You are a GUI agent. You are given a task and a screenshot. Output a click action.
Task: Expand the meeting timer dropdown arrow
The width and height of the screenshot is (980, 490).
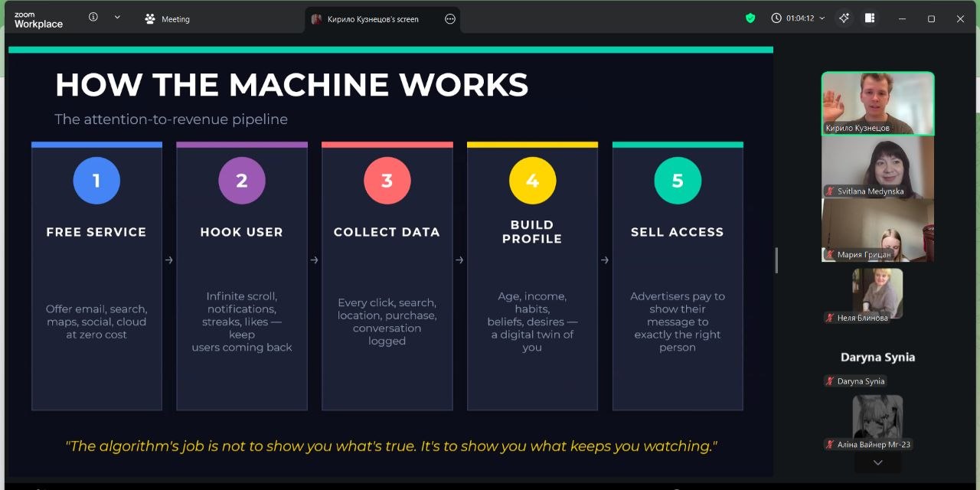822,18
